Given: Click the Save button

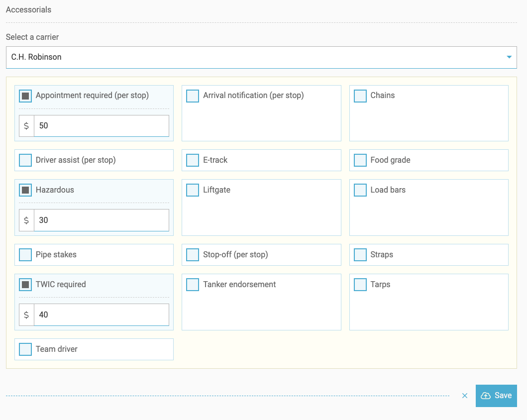Looking at the screenshot, I should (496, 396).
